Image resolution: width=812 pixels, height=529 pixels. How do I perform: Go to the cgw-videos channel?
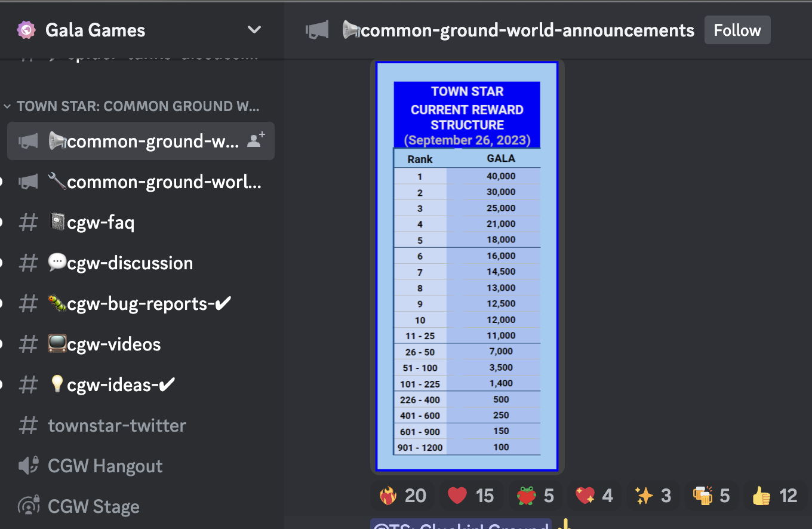click(141, 344)
